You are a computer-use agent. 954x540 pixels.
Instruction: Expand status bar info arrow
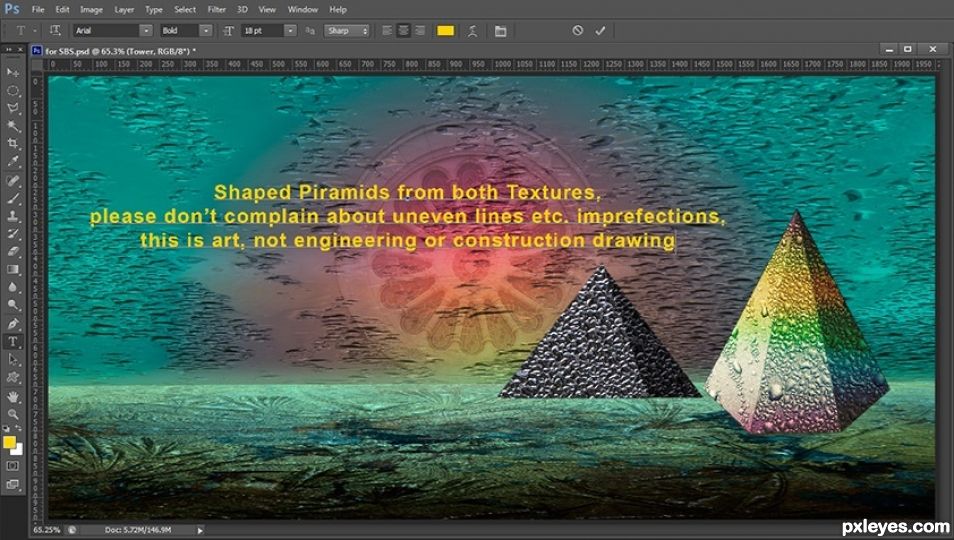[x=200, y=530]
